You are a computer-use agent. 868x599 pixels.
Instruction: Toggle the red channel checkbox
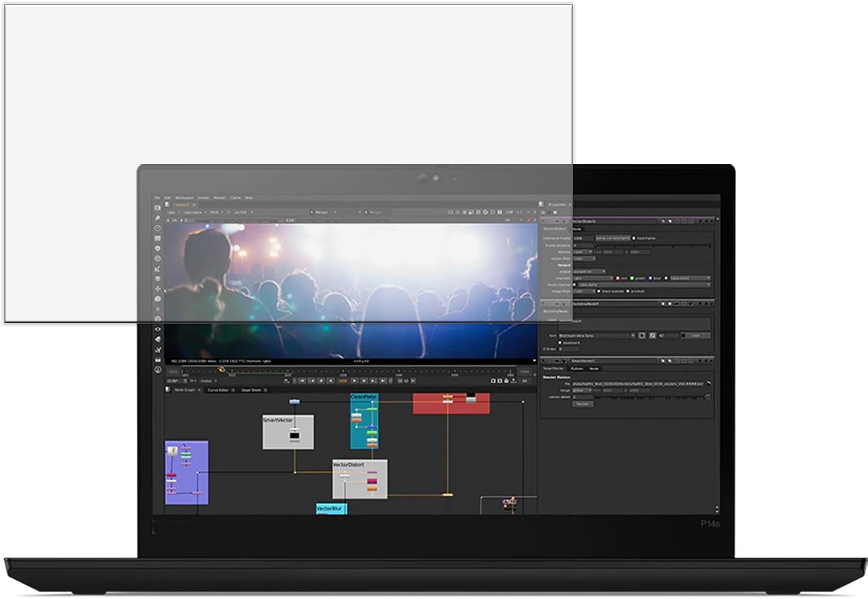pyautogui.click(x=617, y=278)
